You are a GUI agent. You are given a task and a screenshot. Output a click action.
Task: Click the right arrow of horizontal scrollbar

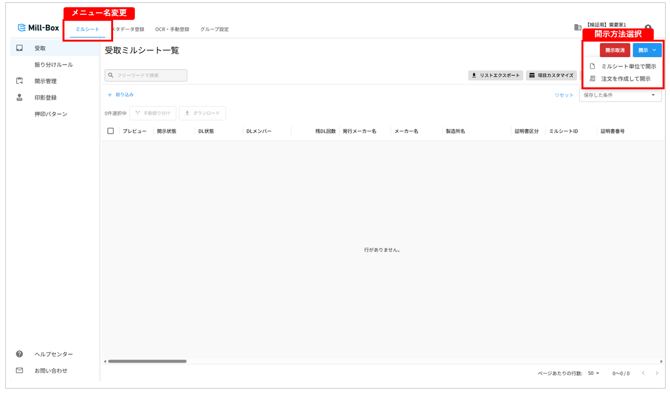(x=661, y=361)
